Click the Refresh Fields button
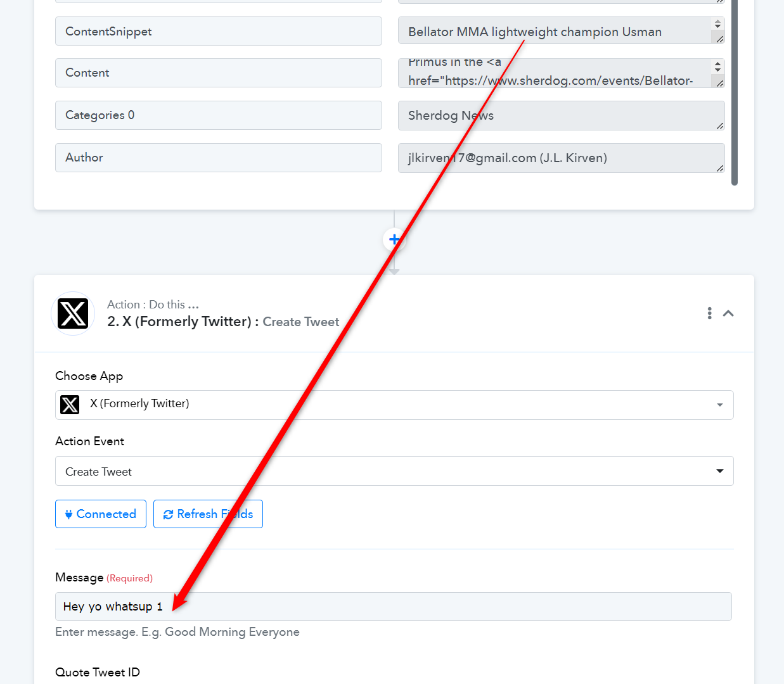Viewport: 784px width, 684px height. pyautogui.click(x=208, y=514)
